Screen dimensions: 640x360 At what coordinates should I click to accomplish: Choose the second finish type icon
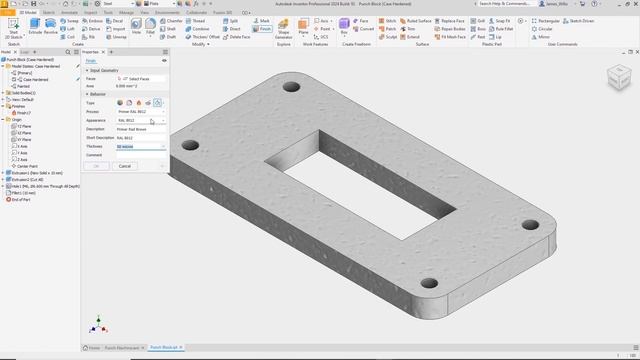point(129,103)
